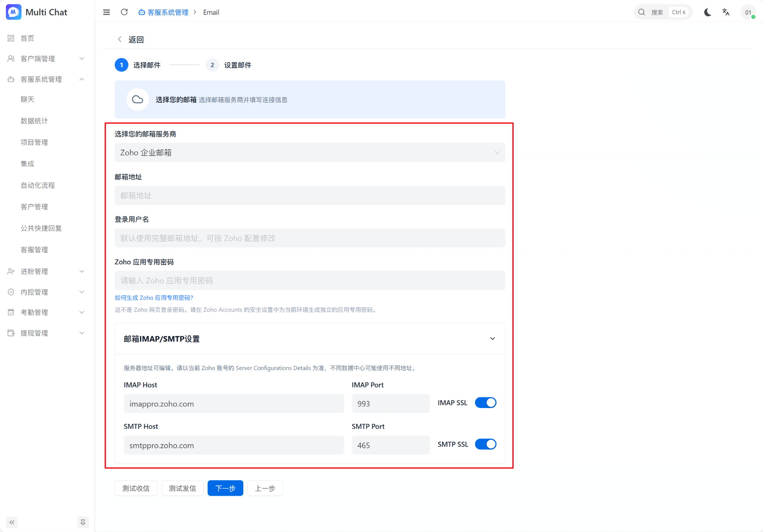Image resolution: width=763 pixels, height=532 pixels.
Task: Click the Multi Chat logo icon
Action: (14, 12)
